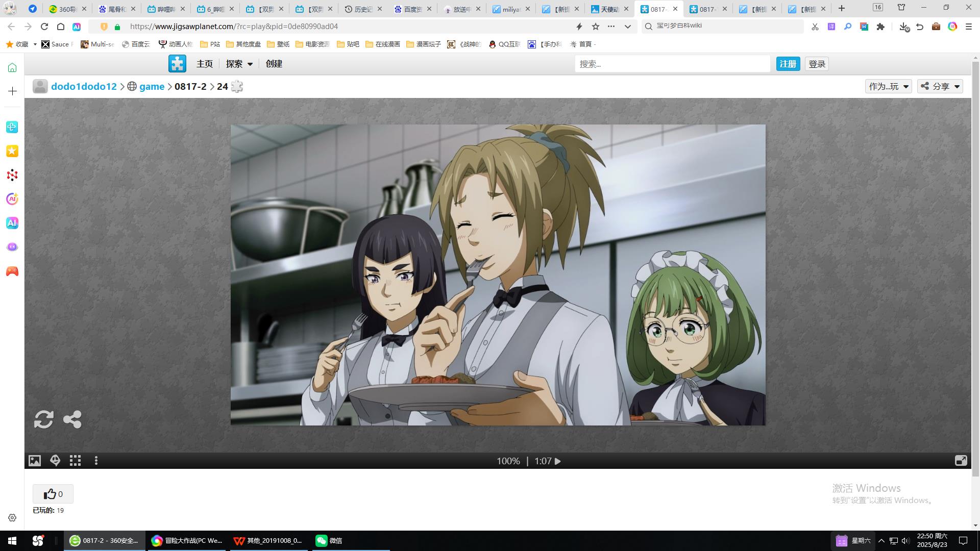This screenshot has height=551, width=980.
Task: Share the puzzle via the share icon on canvas
Action: coord(72,419)
